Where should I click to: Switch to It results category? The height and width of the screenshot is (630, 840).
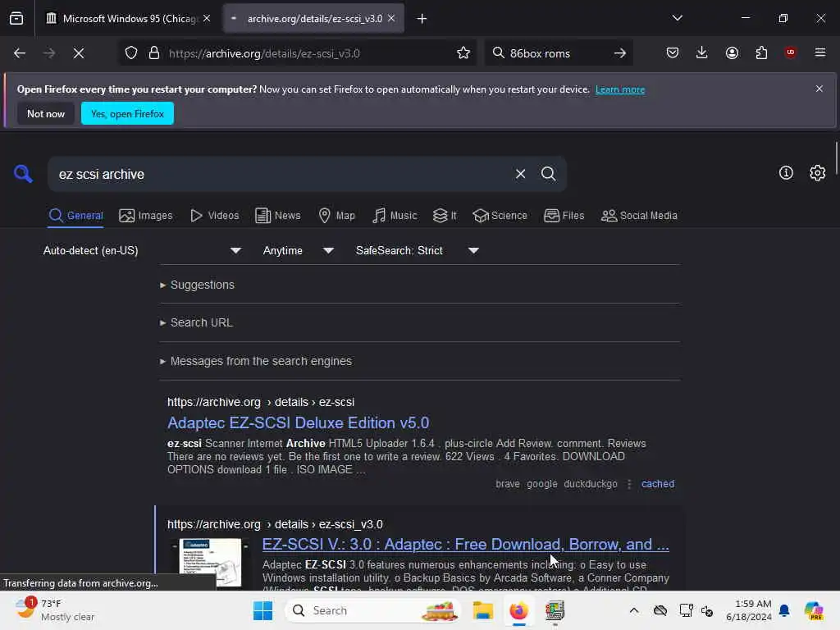pyautogui.click(x=445, y=216)
